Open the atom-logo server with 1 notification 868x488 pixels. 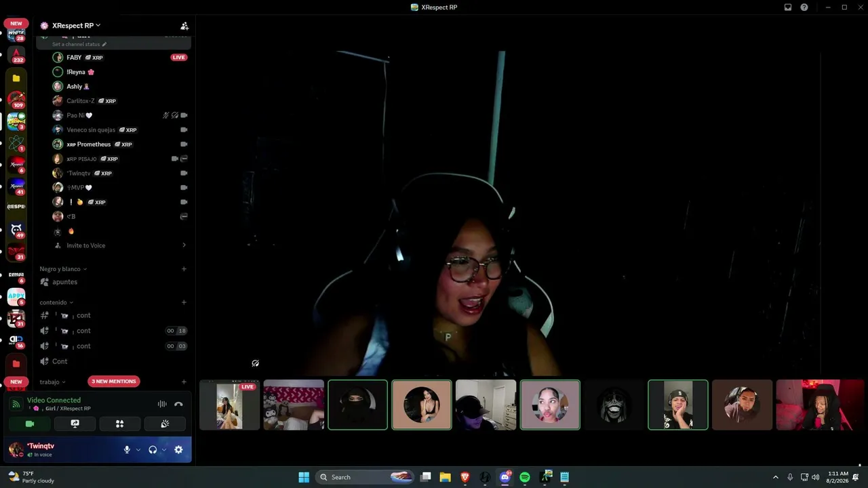[16, 143]
